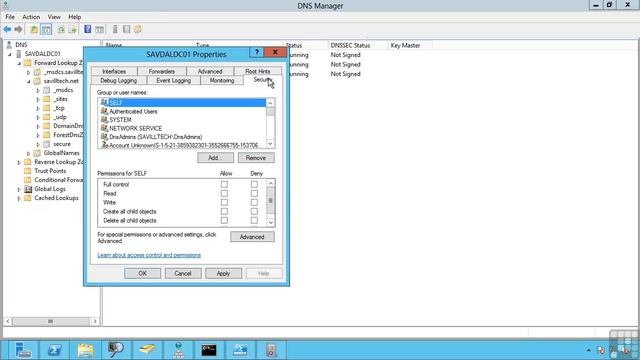Open the Help menu
This screenshot has height=360, width=640.
coord(74,17)
